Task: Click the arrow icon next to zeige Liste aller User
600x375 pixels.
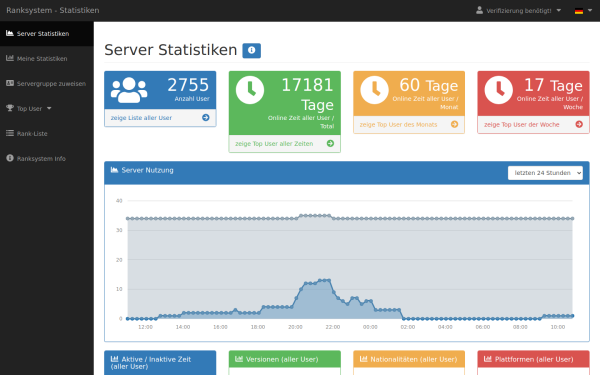Action: (x=205, y=117)
